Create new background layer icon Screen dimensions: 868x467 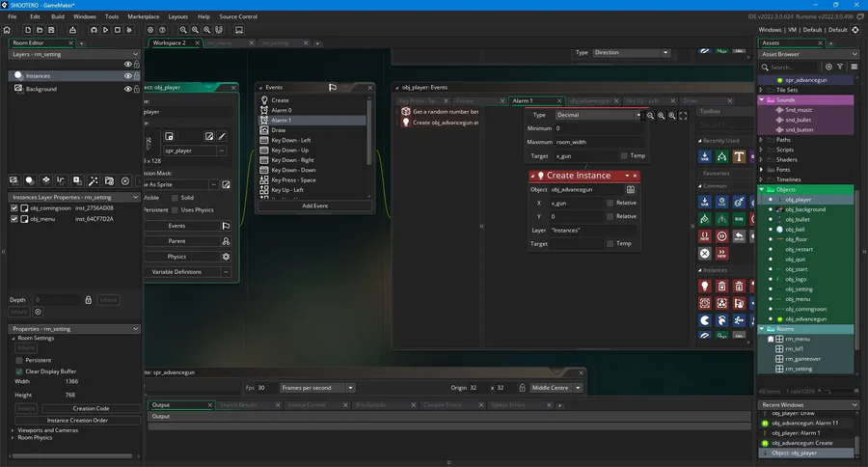[x=14, y=180]
